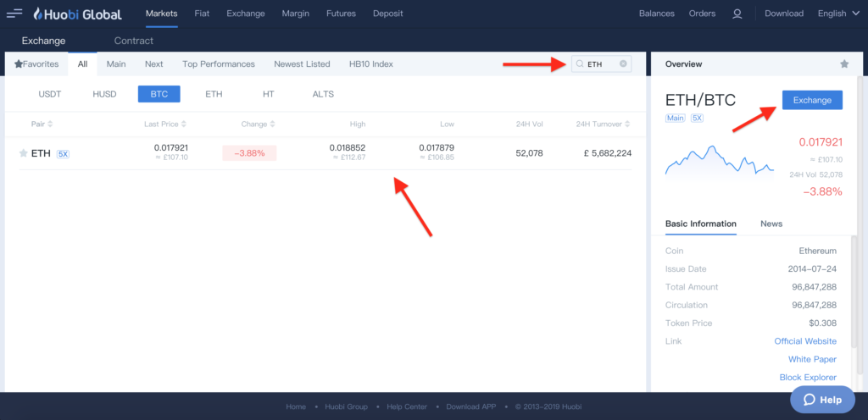Open the Top Performances tab

click(219, 64)
